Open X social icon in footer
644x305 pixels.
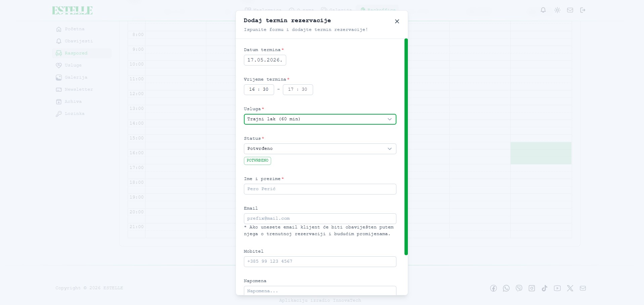(x=570, y=288)
